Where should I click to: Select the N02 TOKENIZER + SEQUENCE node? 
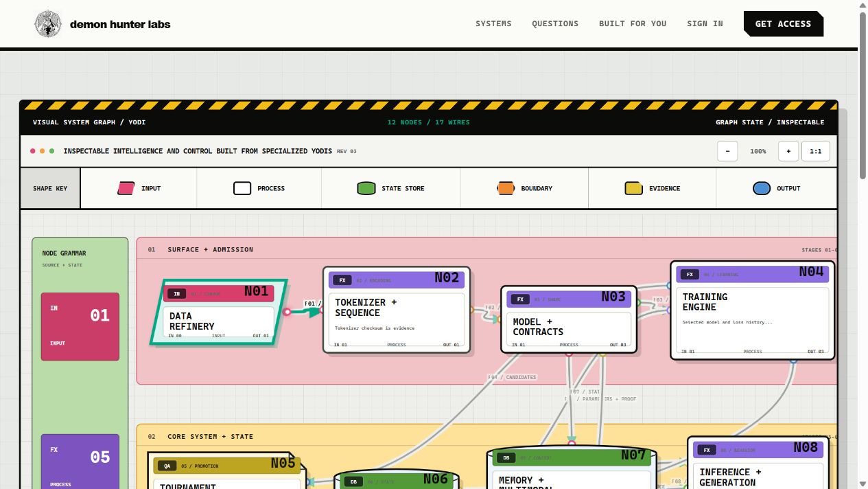(397, 310)
